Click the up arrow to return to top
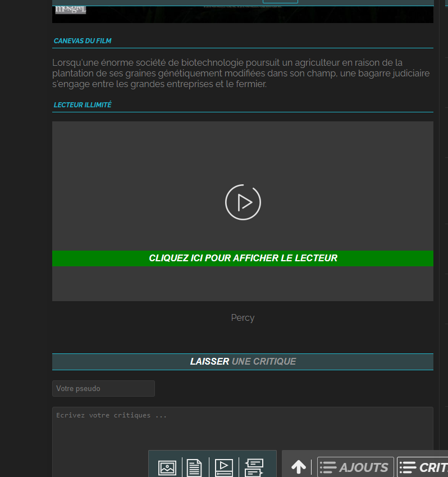This screenshot has height=477, width=448. (x=299, y=467)
